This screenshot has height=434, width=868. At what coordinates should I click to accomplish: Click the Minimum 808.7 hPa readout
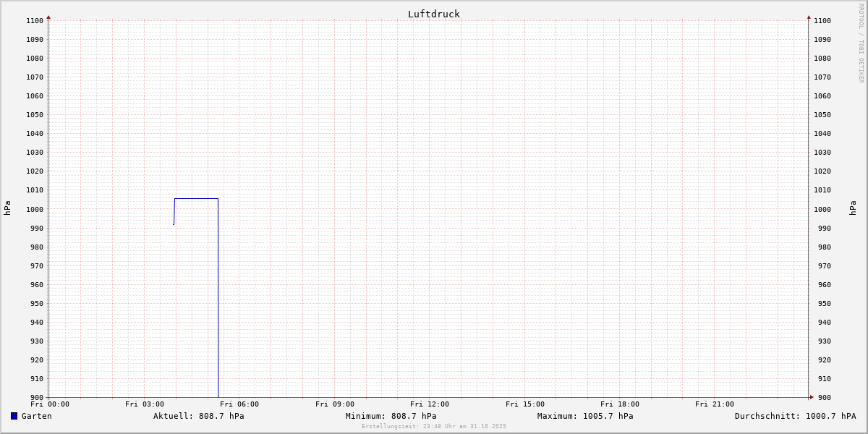coord(391,416)
